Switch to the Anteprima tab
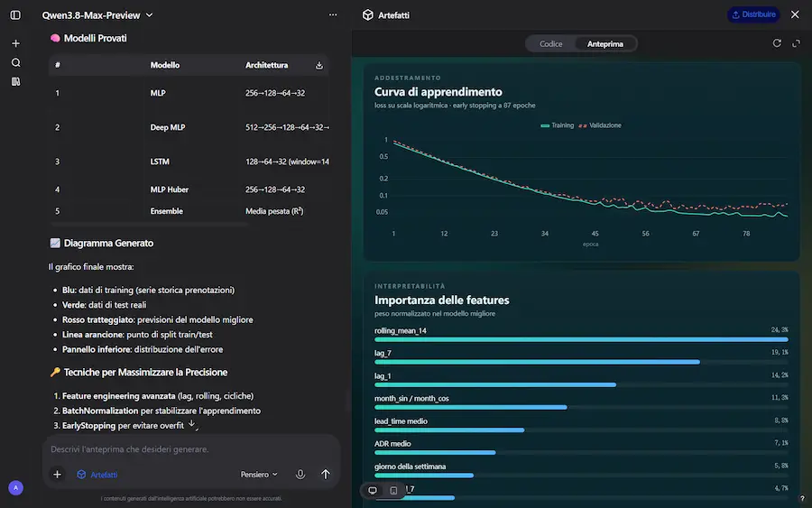This screenshot has height=508, width=812. coord(604,44)
